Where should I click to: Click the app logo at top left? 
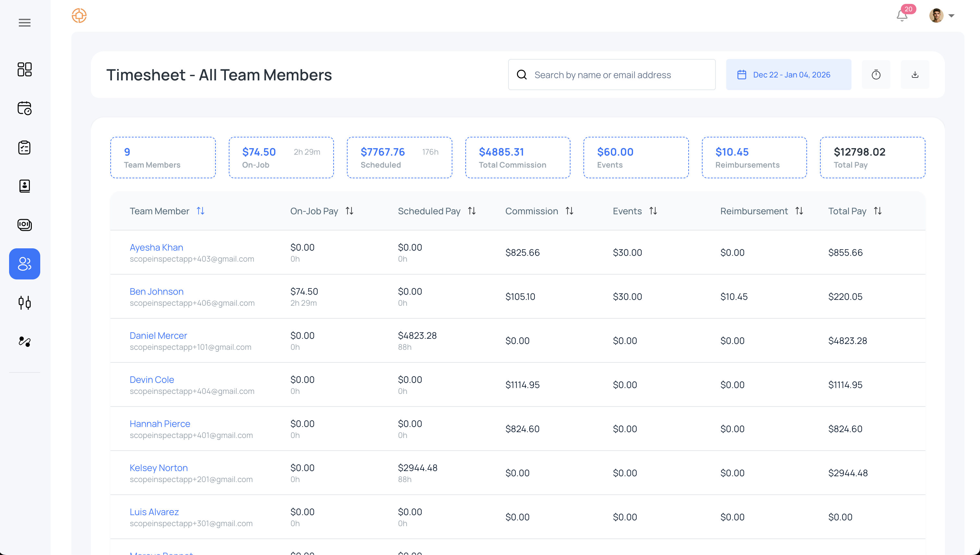[x=79, y=16]
